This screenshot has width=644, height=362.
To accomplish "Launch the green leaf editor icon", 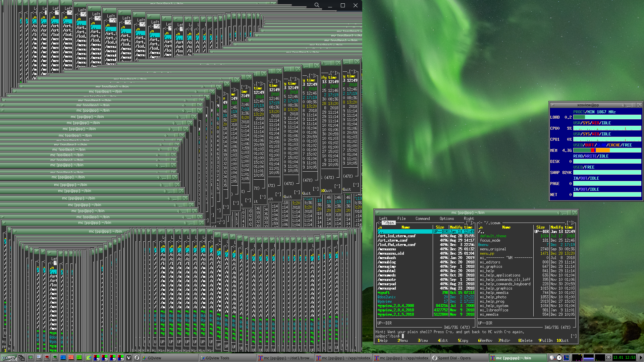I will pyautogui.click(x=89, y=358).
